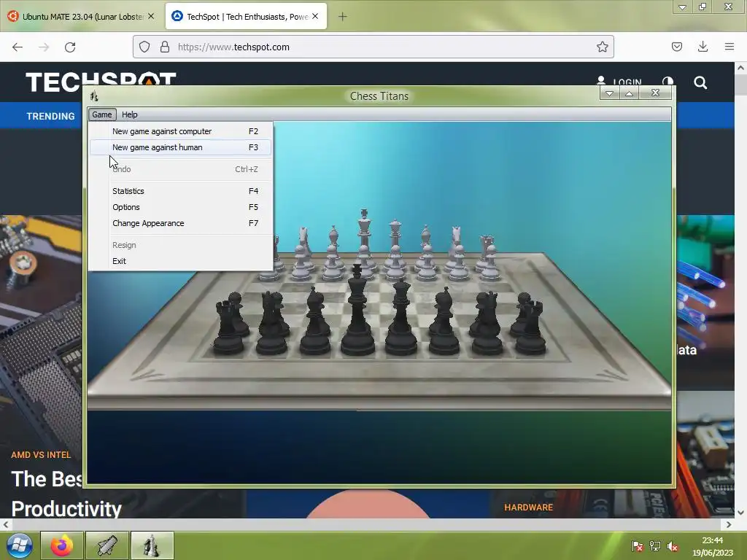747x560 pixels.
Task: Click the horizontal scrollbar right arrow
Action: point(729,525)
